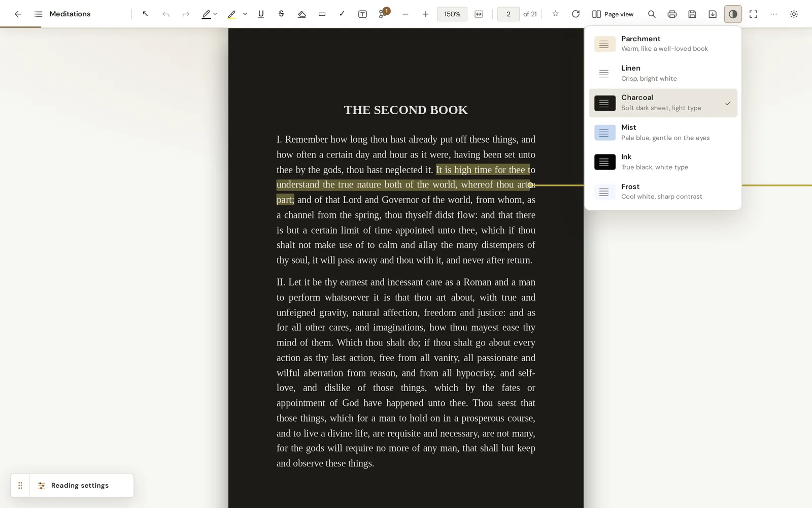Toggle the app light/dark sun icon
Viewport: 812px width, 508px height.
point(794,14)
